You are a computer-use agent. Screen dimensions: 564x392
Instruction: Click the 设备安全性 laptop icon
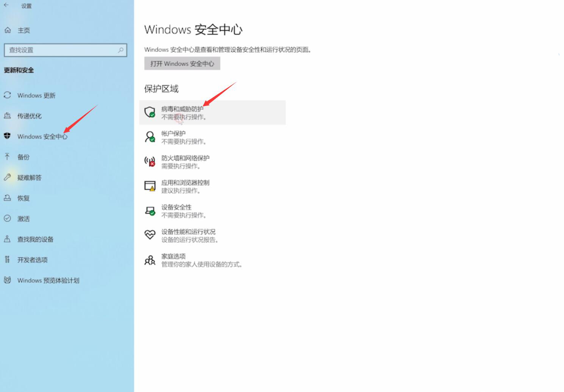[150, 211]
